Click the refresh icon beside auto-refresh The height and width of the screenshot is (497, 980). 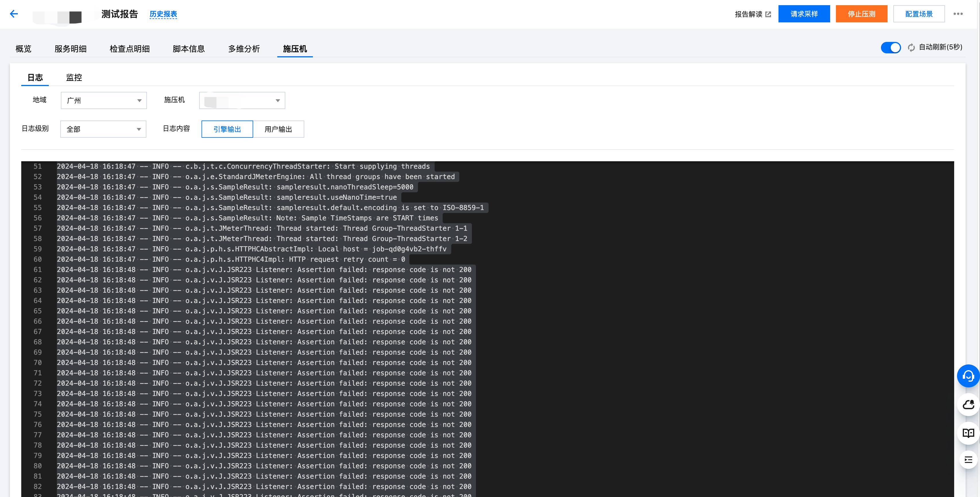click(x=911, y=48)
